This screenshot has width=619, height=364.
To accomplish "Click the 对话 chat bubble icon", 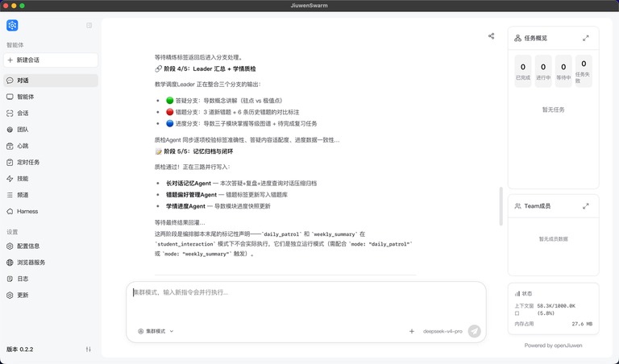I will 10,81.
